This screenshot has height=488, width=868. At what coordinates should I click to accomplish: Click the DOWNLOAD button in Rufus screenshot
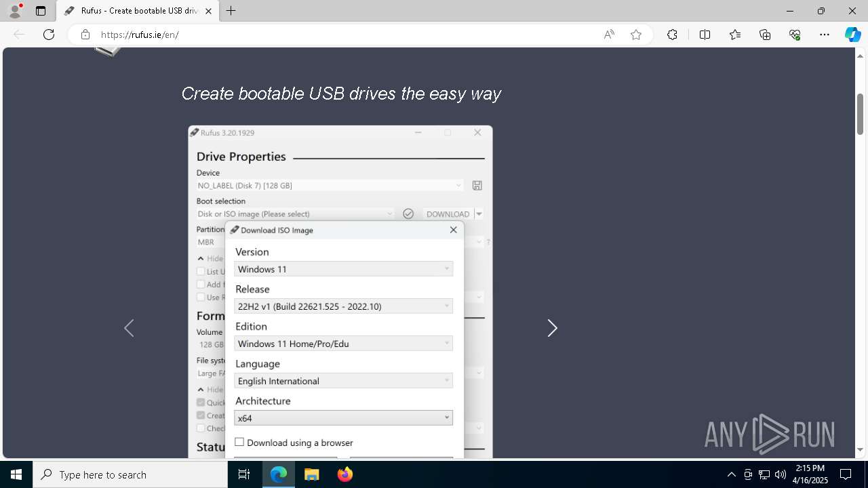pos(448,213)
